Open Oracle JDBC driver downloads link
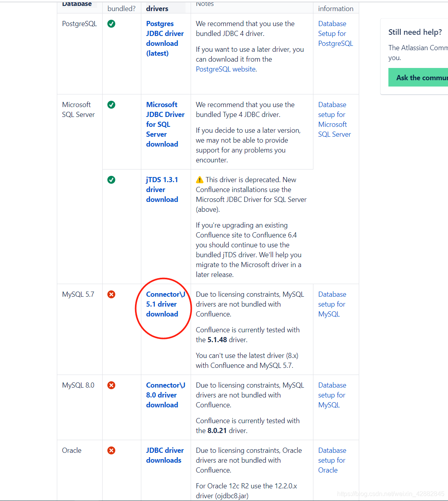Viewport: 448px width, 501px height. [165, 455]
